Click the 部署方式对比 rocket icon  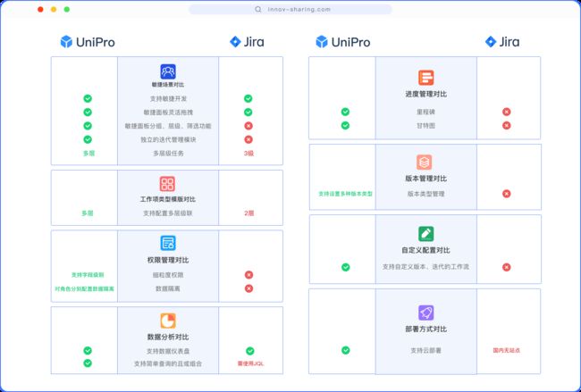[x=426, y=313]
